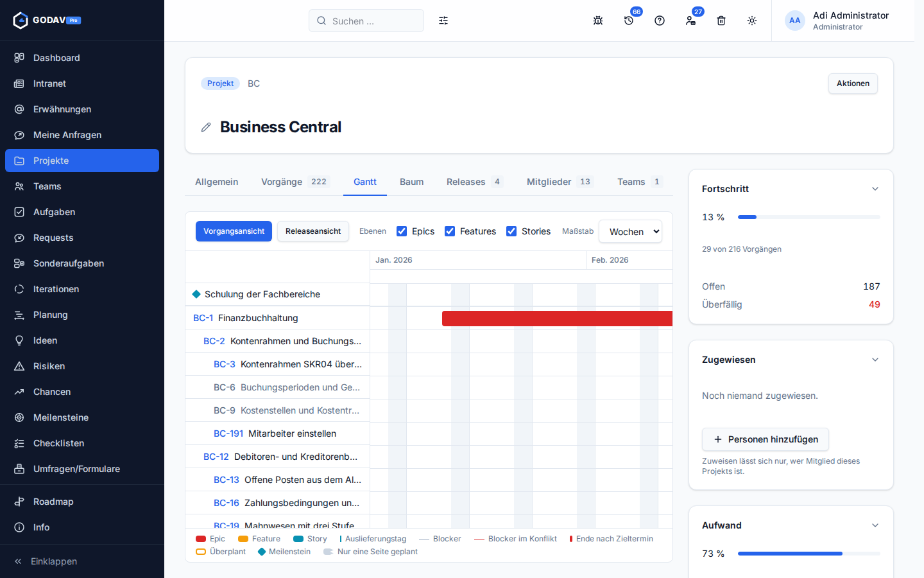
Task: Collapse the Fortschritt panel
Action: point(875,189)
